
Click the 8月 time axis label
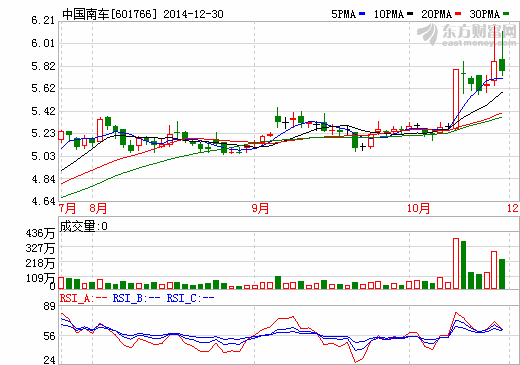[98, 209]
